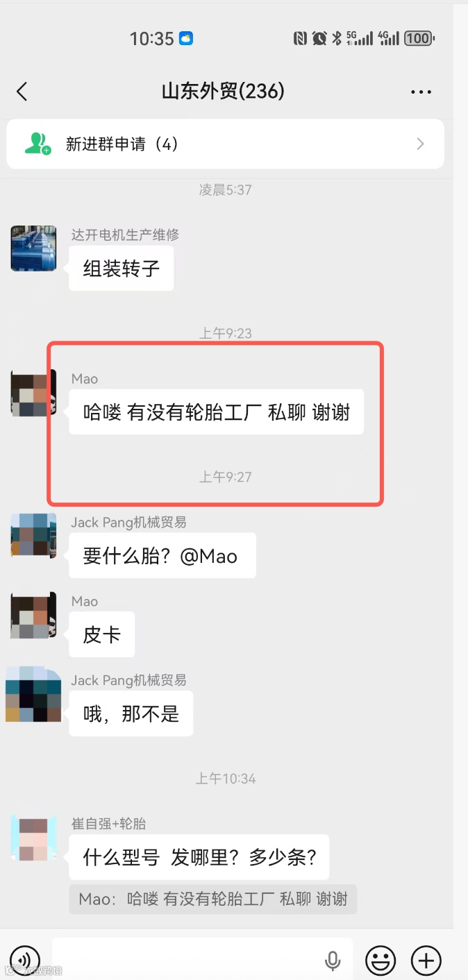Tap Jack Pang avatar beside 要什么胎 message

click(x=33, y=536)
